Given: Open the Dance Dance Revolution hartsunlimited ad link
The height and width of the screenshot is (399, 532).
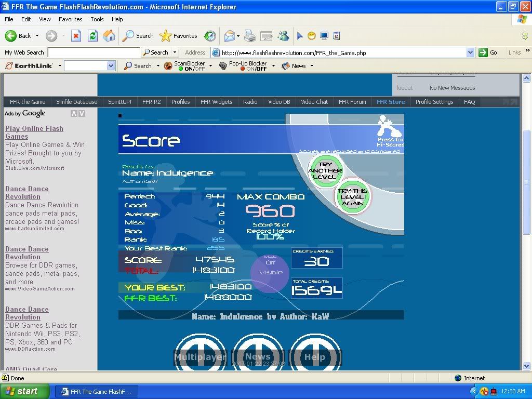Looking at the screenshot, I should (x=26, y=193).
